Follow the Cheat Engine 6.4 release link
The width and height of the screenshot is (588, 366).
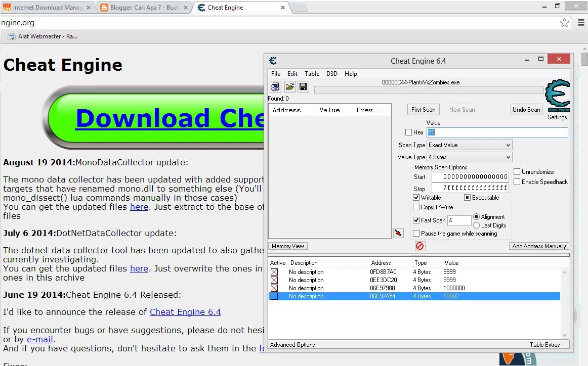coord(185,312)
